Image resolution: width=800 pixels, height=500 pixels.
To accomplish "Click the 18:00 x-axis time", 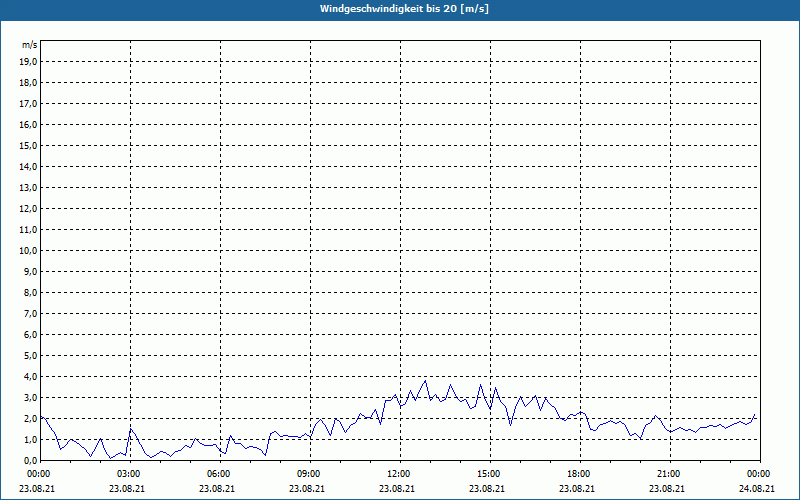I will tap(581, 474).
